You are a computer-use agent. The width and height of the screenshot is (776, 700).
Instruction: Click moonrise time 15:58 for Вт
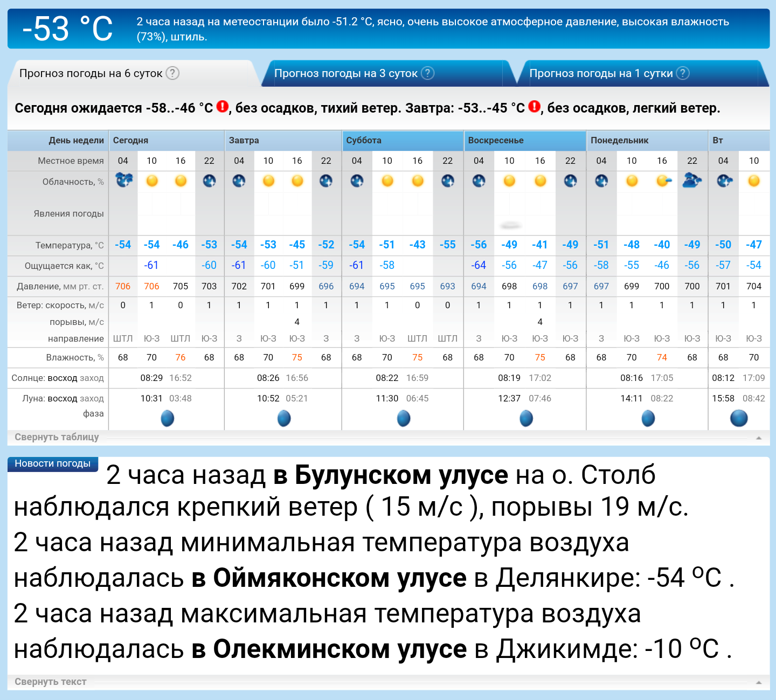coord(723,398)
